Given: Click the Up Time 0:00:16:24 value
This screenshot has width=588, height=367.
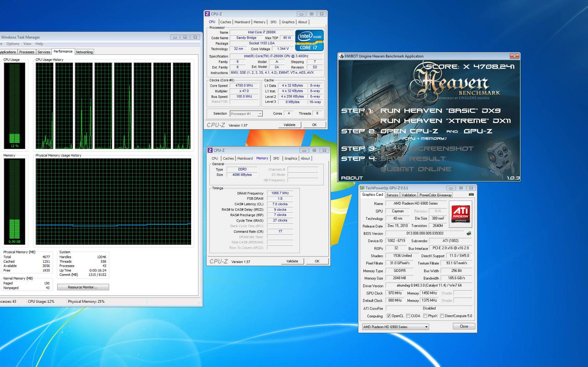Looking at the screenshot, I should 98,270.
